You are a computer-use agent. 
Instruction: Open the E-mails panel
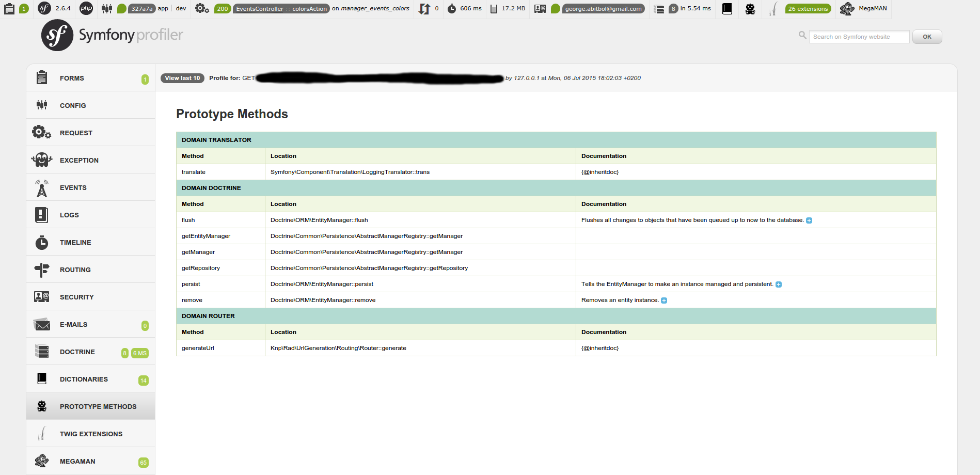coord(91,324)
